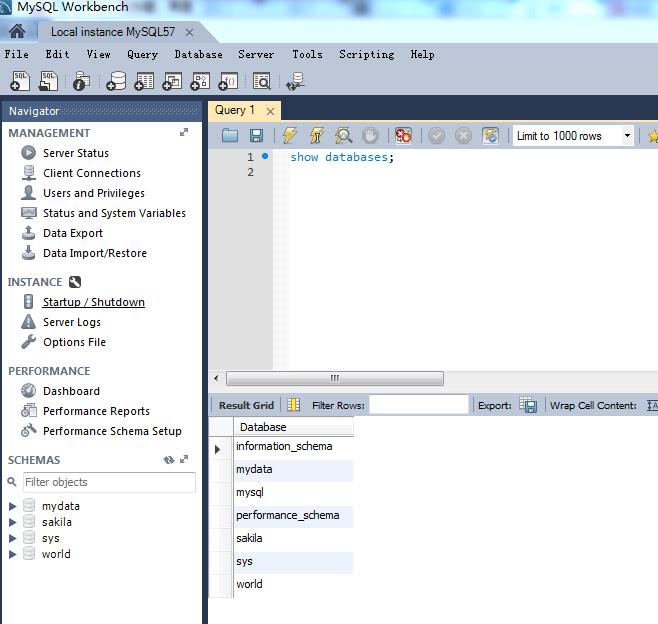This screenshot has width=658, height=624.
Task: Expand the mydata schema
Action: 13,506
